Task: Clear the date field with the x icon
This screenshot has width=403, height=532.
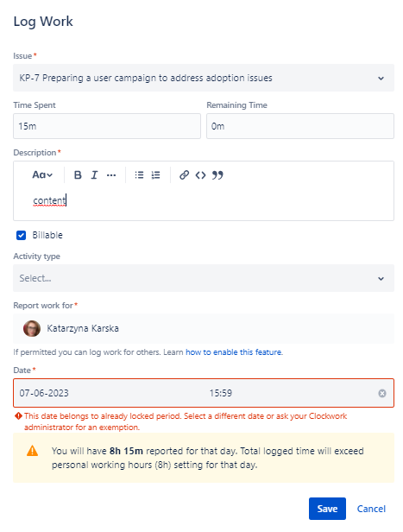Action: coord(382,393)
